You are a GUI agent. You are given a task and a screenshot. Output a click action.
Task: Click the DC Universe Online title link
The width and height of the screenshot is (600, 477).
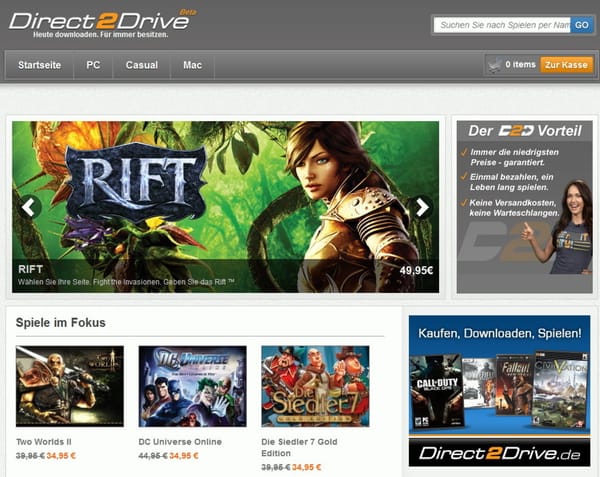180,442
